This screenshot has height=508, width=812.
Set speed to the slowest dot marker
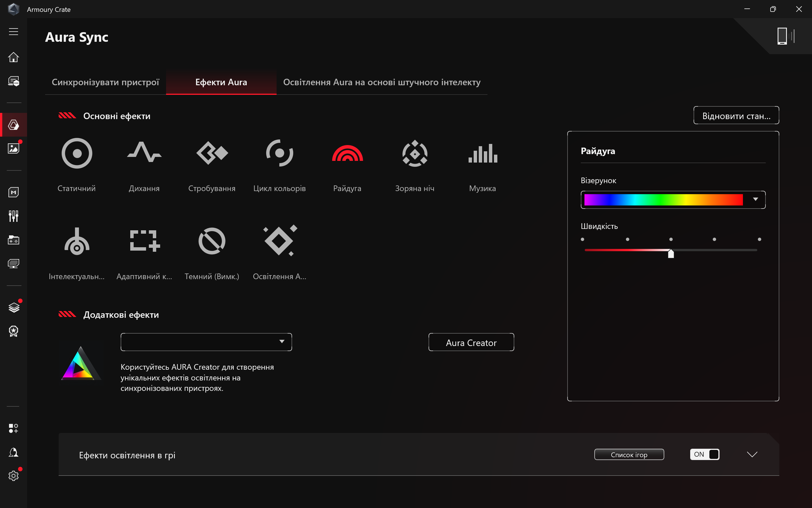(582, 239)
